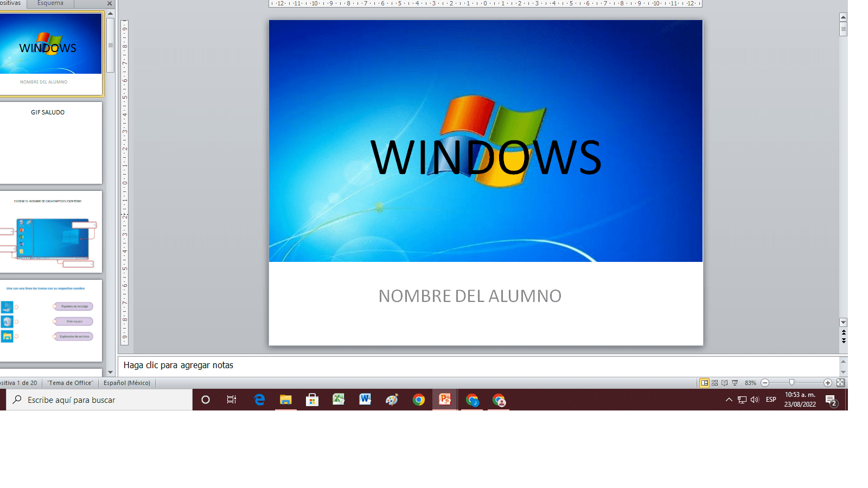Open Cortana circle icon
The image size is (868, 488).
coord(206,400)
